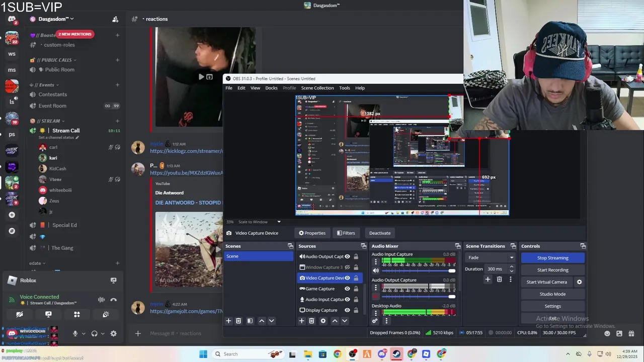This screenshot has width=644, height=362.
Task: Show Window Capture 3 source eye
Action: click(x=347, y=267)
